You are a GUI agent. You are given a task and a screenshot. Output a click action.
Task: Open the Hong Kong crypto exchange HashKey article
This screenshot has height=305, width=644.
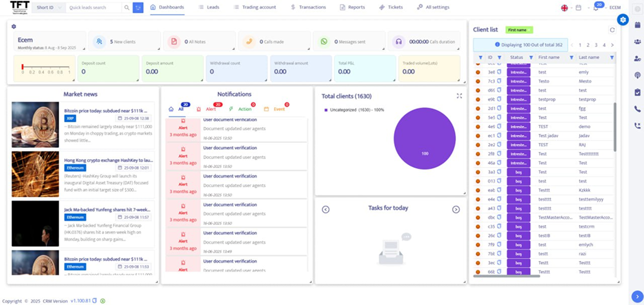click(x=109, y=160)
